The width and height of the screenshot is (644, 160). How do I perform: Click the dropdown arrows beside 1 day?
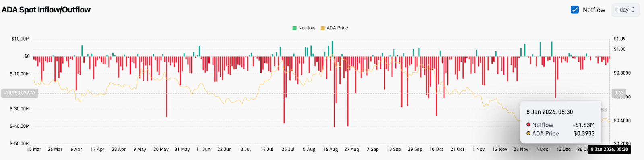633,10
